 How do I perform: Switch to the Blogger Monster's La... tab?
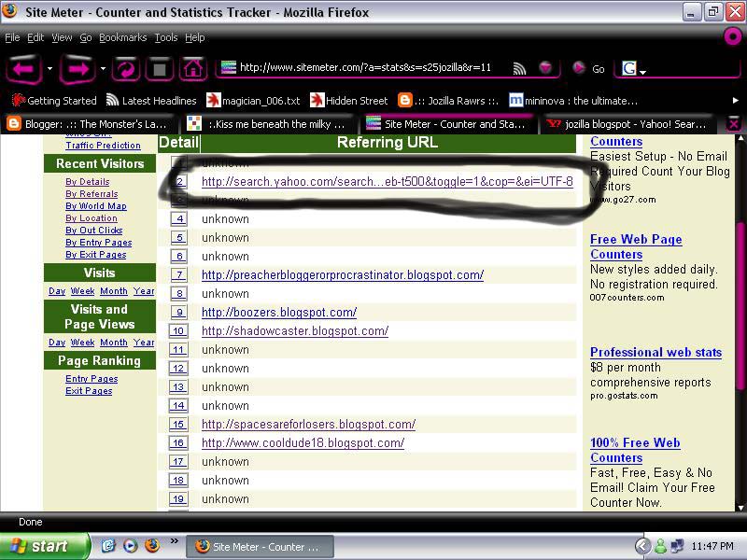pyautogui.click(x=89, y=124)
